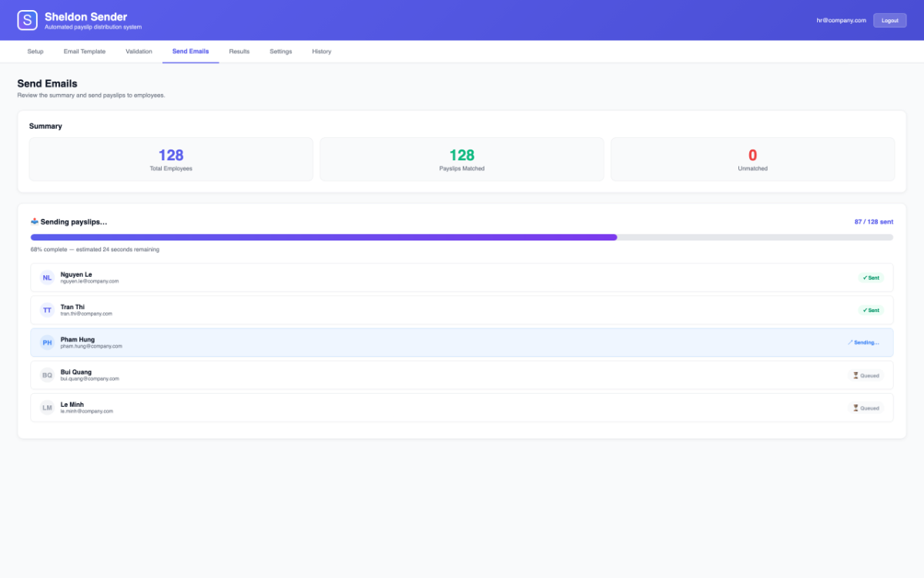
Task: Click the NL avatar for Nguyen Le
Action: 48,277
